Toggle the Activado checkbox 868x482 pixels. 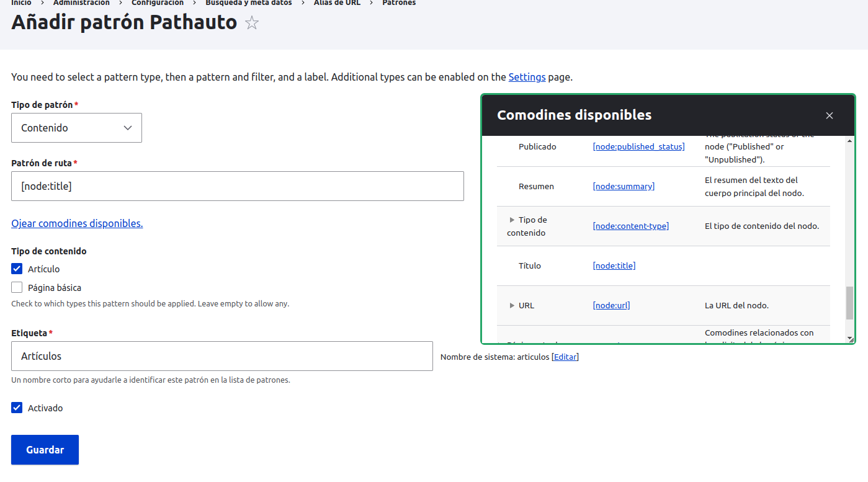(x=17, y=408)
